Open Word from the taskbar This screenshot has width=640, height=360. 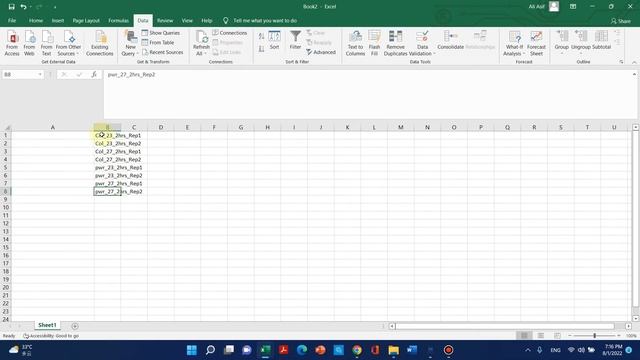point(412,350)
